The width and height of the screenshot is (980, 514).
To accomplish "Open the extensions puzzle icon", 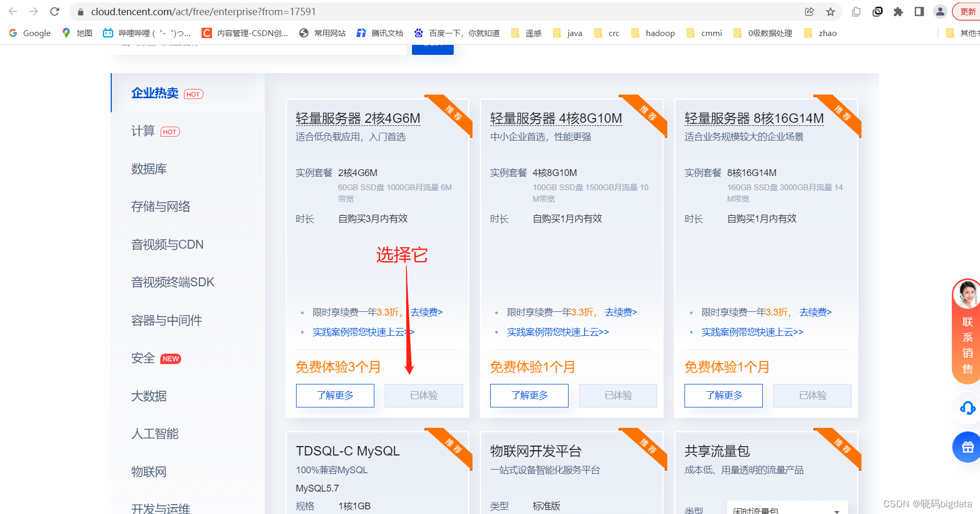I will 898,11.
